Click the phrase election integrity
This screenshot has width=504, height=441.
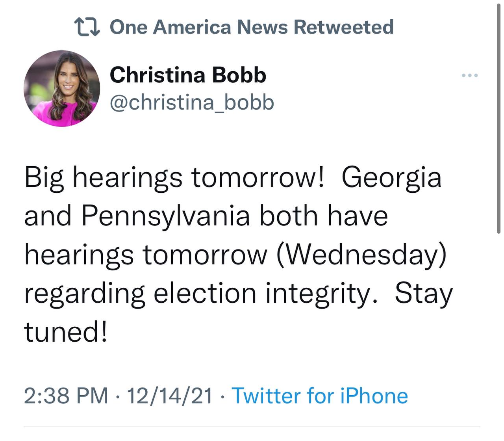262,293
